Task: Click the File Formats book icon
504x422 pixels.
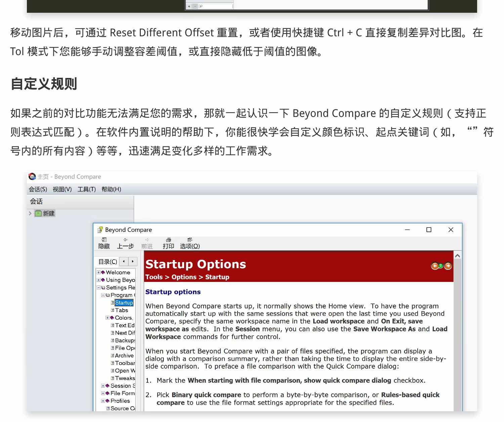Action: 108,393
